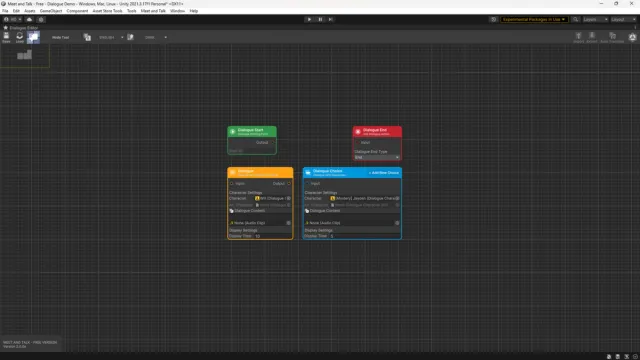Screen dimensions: 640x360
Task: Click the Import icon in toolbar
Action: click(x=578, y=37)
